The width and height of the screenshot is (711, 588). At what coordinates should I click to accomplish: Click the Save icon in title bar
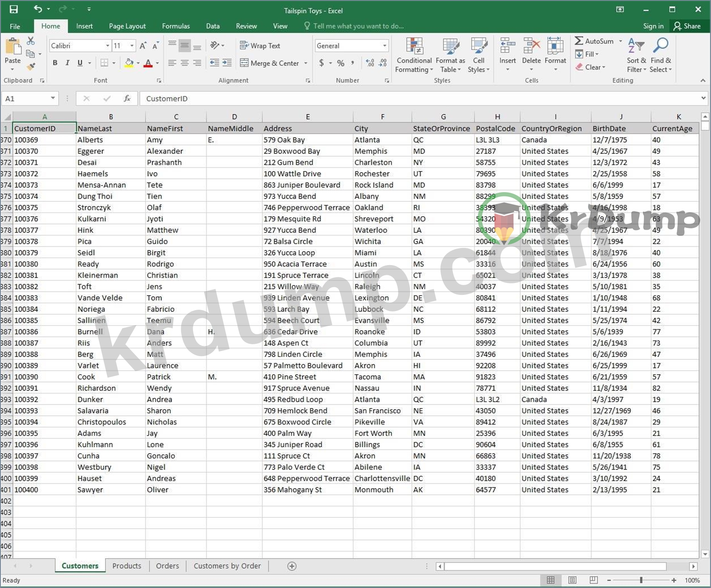14,9
